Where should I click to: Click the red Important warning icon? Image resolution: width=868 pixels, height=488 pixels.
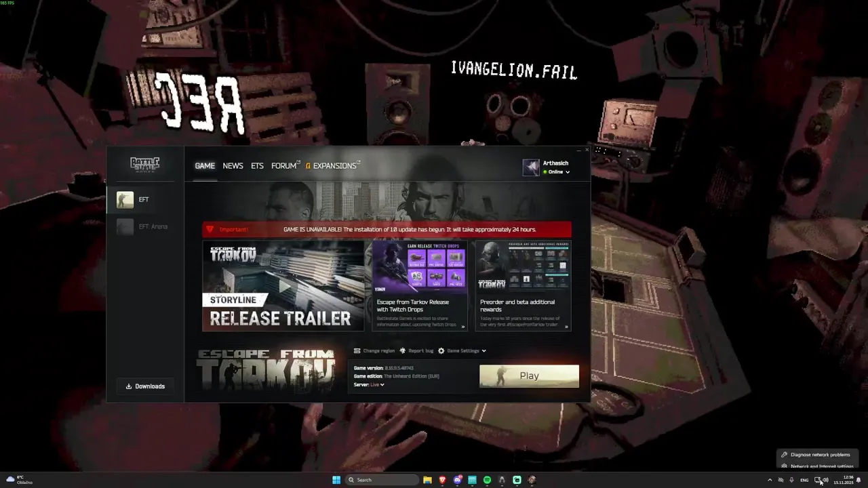click(210, 230)
